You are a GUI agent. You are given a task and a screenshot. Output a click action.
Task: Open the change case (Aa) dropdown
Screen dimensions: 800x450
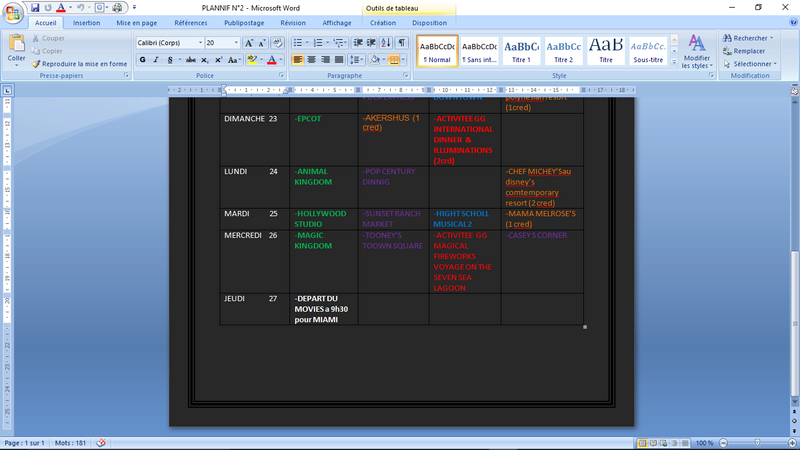pyautogui.click(x=234, y=60)
